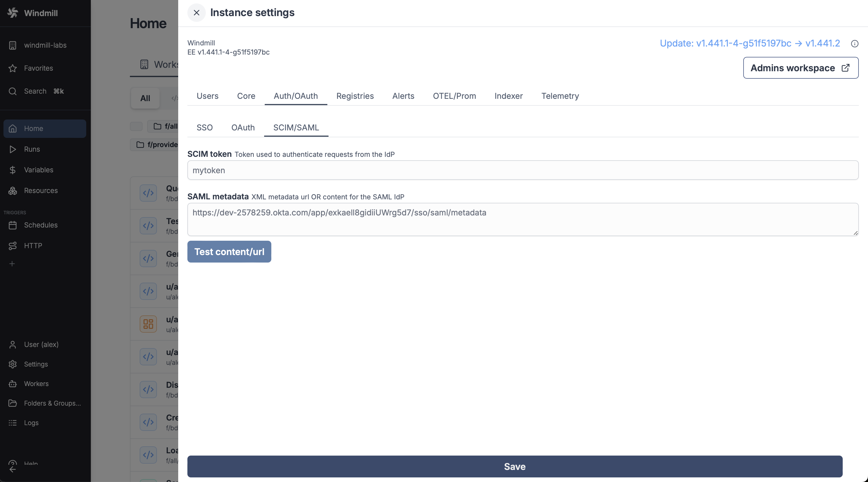Image resolution: width=868 pixels, height=482 pixels.
Task: Open the Telemetry settings tab
Action: tap(560, 96)
